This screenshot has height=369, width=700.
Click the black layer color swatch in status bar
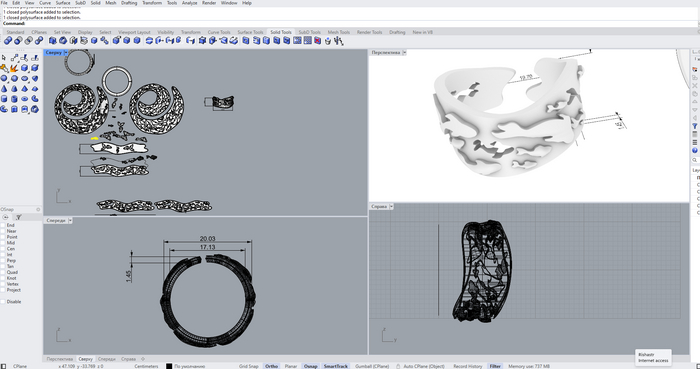pyautogui.click(x=169, y=366)
